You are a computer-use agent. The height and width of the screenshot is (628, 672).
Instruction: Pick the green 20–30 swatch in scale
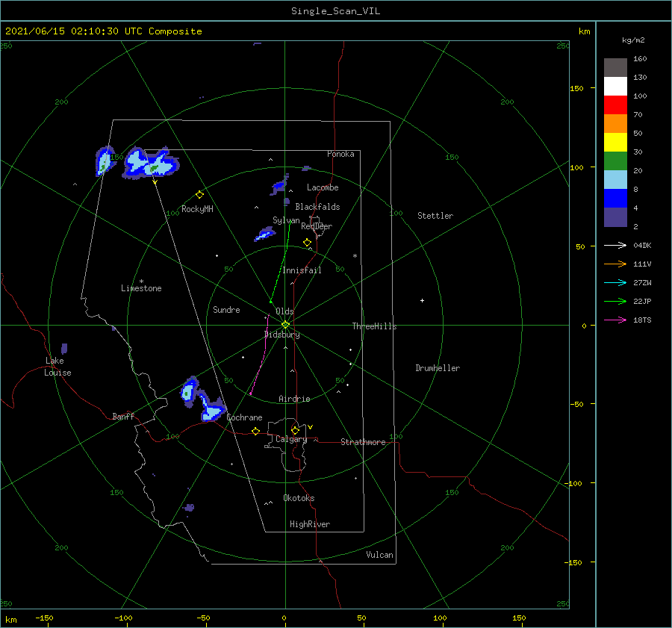click(615, 161)
